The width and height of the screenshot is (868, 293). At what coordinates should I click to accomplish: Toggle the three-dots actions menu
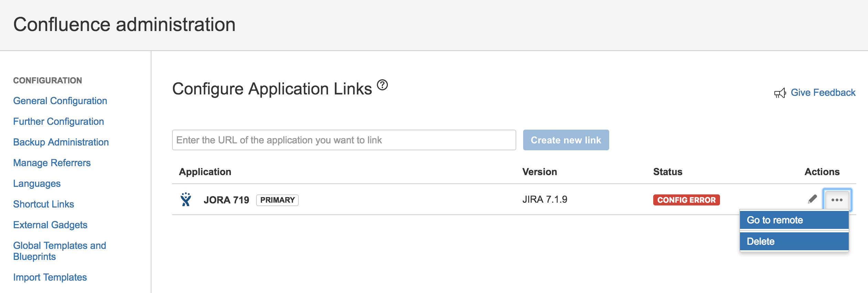click(837, 200)
